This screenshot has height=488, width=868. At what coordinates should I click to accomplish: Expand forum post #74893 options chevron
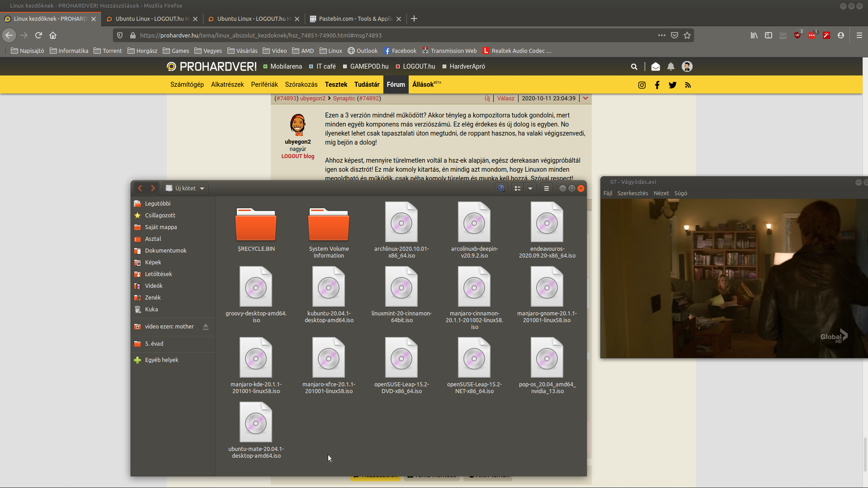point(585,98)
